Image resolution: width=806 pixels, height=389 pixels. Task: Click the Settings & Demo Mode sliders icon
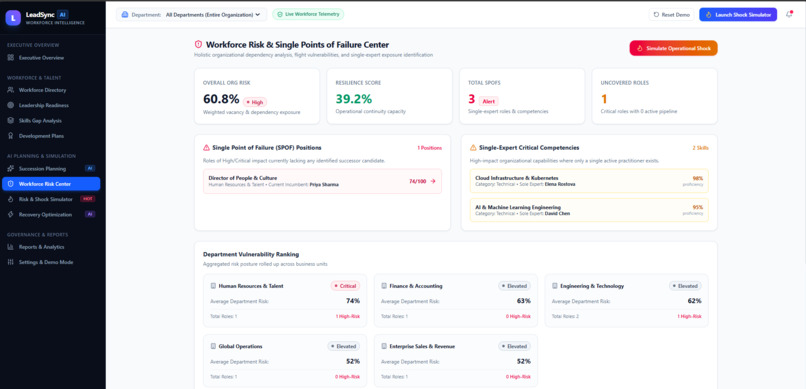[x=11, y=262]
